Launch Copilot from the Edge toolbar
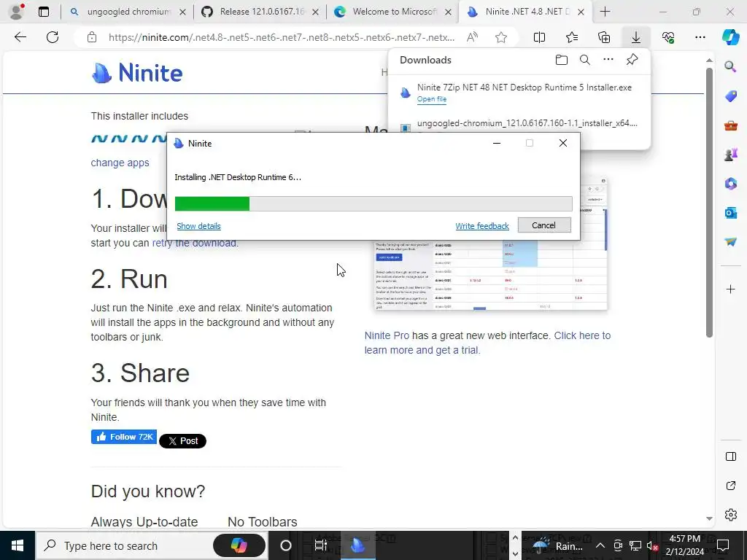The height and width of the screenshot is (560, 747). (730, 37)
